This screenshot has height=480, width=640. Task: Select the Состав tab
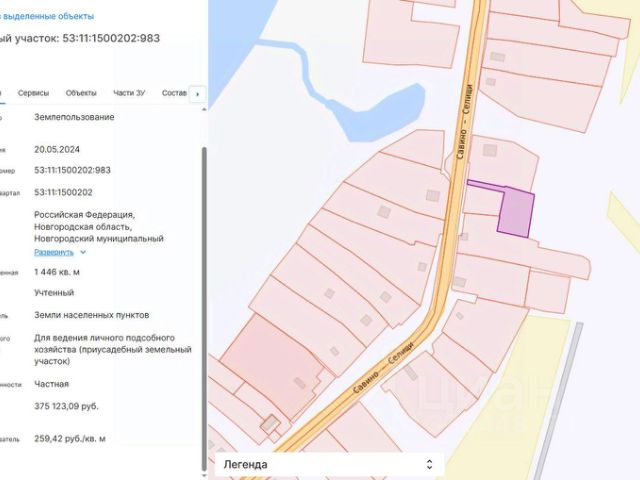[174, 93]
